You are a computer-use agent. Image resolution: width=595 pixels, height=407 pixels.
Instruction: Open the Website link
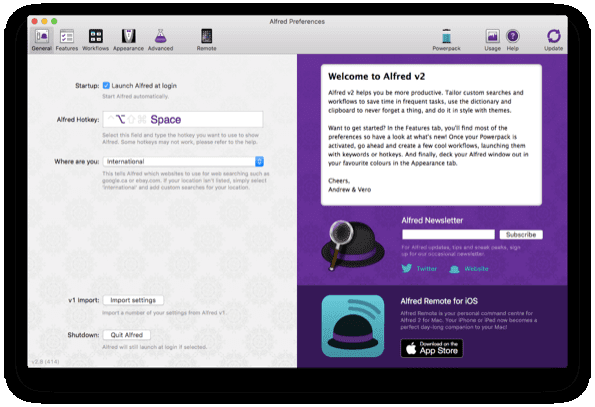tap(469, 269)
